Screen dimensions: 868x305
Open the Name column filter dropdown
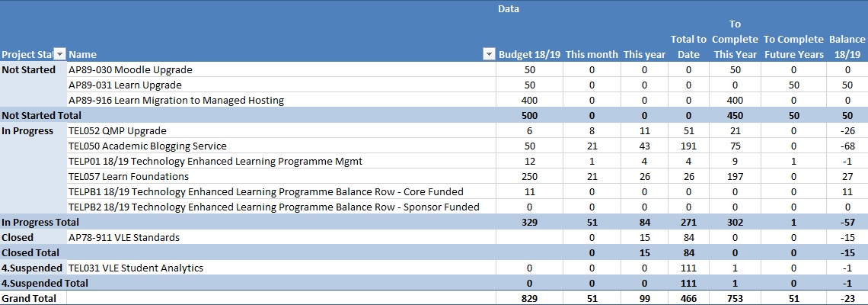tap(489, 54)
